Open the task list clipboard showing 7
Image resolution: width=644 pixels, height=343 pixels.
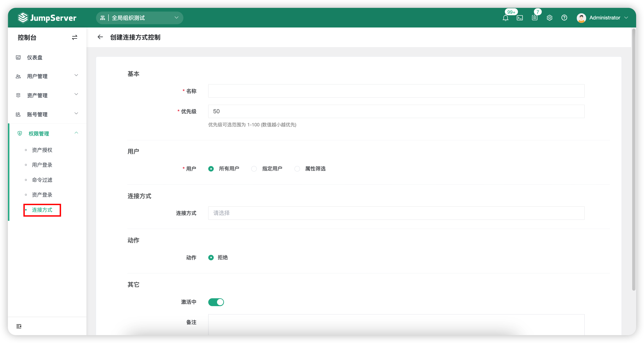(535, 18)
